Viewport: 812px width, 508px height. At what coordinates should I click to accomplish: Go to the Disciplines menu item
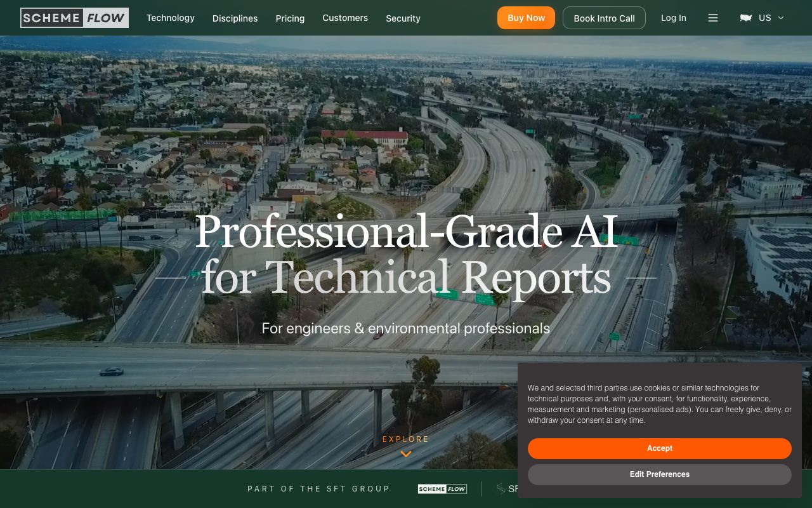click(x=235, y=18)
